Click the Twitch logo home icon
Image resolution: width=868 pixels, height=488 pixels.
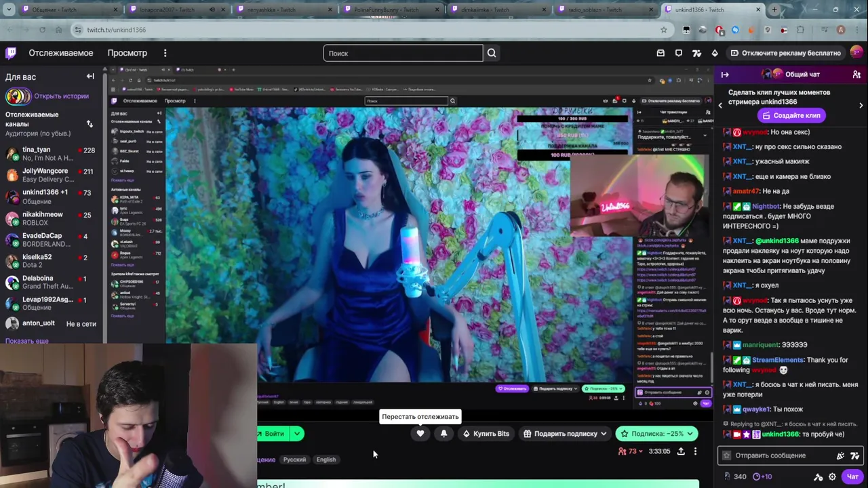pyautogui.click(x=12, y=53)
